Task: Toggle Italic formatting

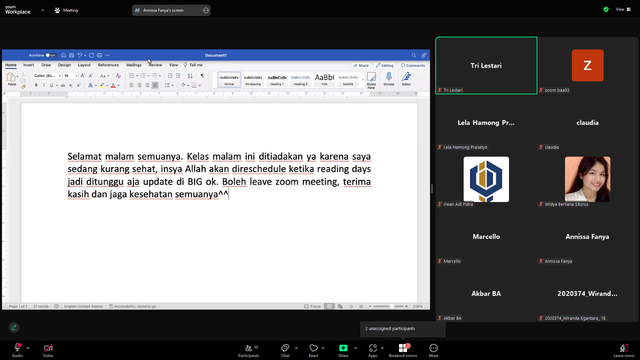Action: 44,85
